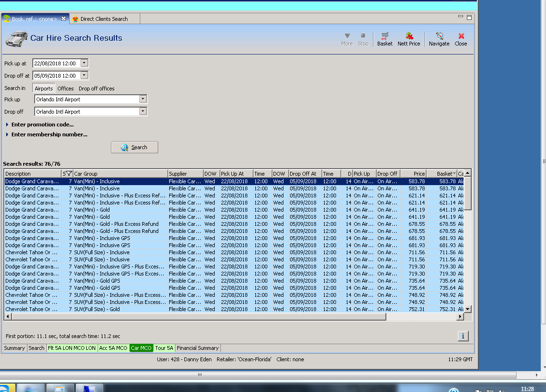Click the Search button
The height and width of the screenshot is (392, 546).
click(x=135, y=147)
